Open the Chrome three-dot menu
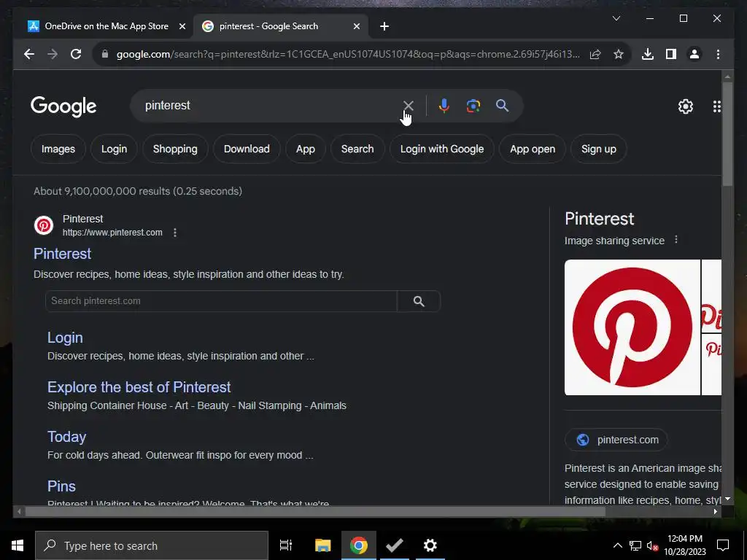 [x=718, y=54]
